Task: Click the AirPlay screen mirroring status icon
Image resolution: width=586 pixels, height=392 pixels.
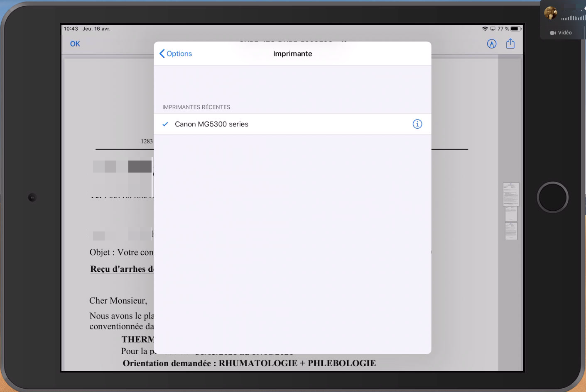Action: coord(493,29)
